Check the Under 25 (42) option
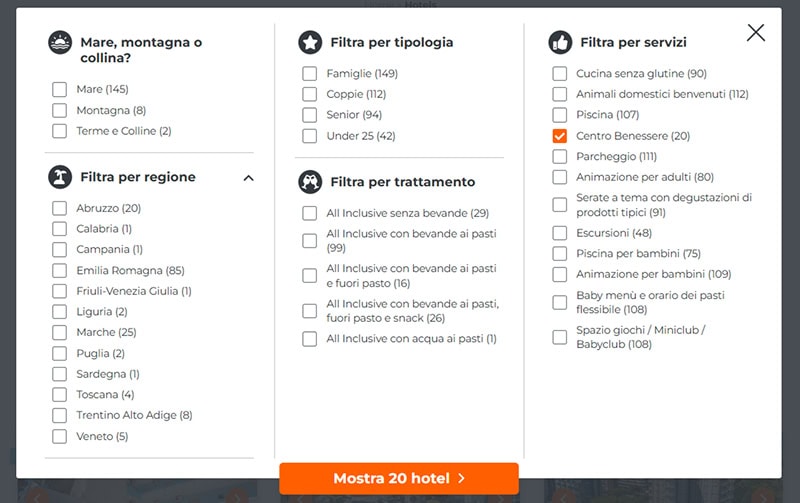Screen dimensions: 800x503 pyautogui.click(x=310, y=136)
